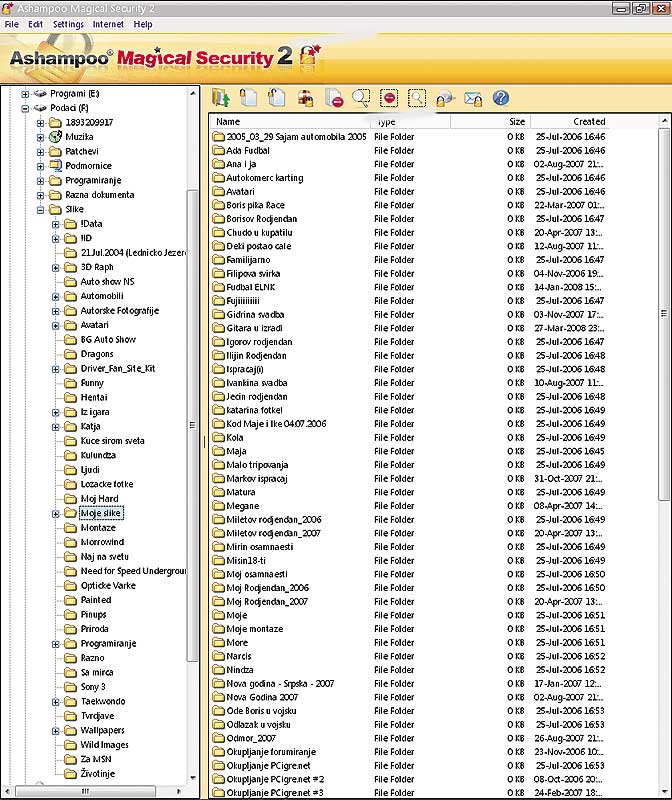672x800 pixels.
Task: Sort the file list by Type column
Action: click(x=410, y=121)
